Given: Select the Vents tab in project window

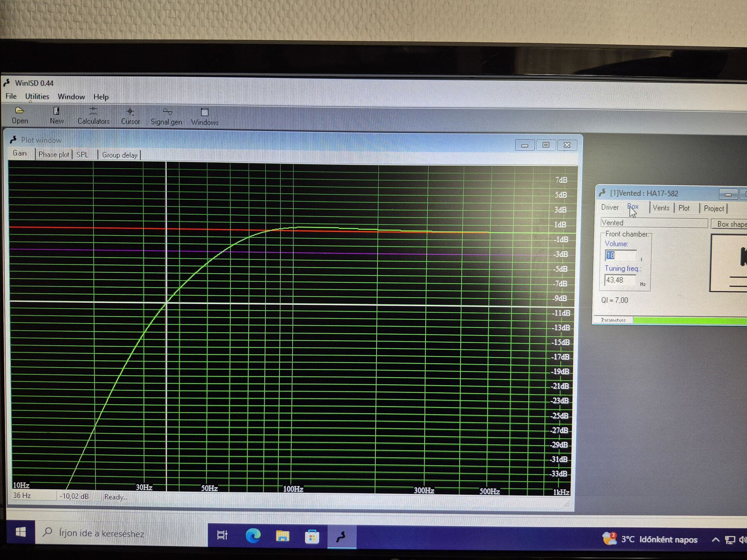Looking at the screenshot, I should [x=661, y=208].
